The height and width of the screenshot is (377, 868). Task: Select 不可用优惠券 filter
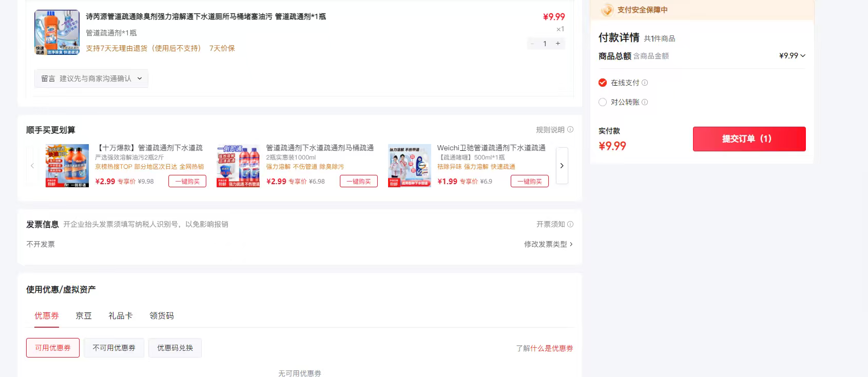(114, 348)
